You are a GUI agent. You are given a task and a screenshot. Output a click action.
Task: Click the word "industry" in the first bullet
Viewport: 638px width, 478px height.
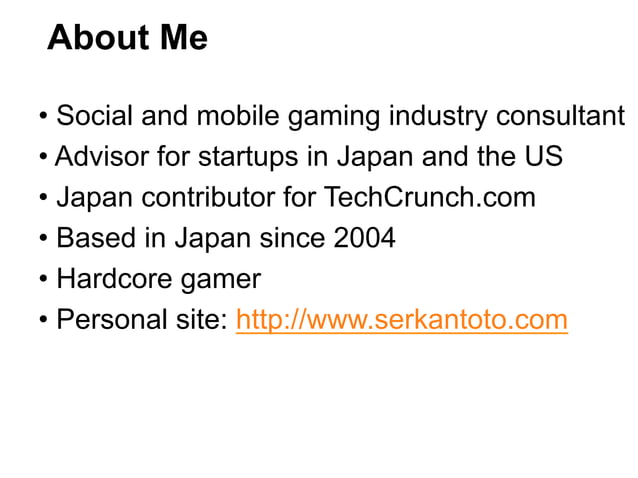[438, 117]
